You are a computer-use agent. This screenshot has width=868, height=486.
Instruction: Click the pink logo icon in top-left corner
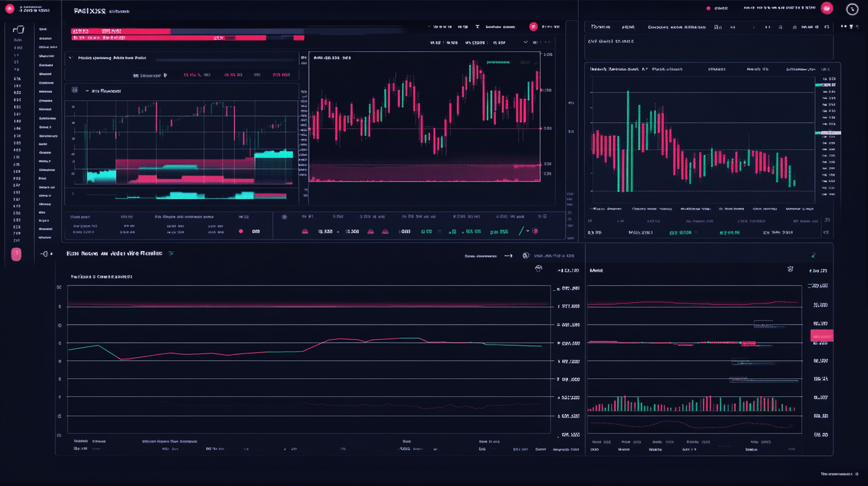(x=10, y=8)
